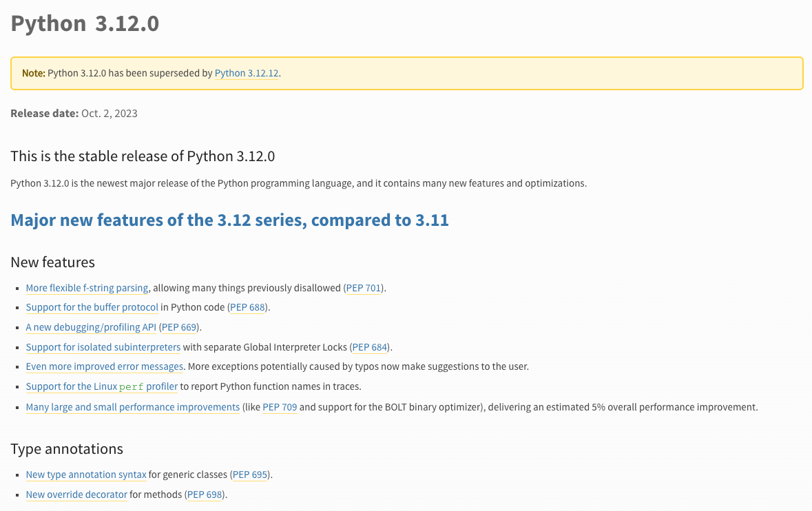
Task: Click the 'New type annotation syntax' link
Action: [86, 474]
